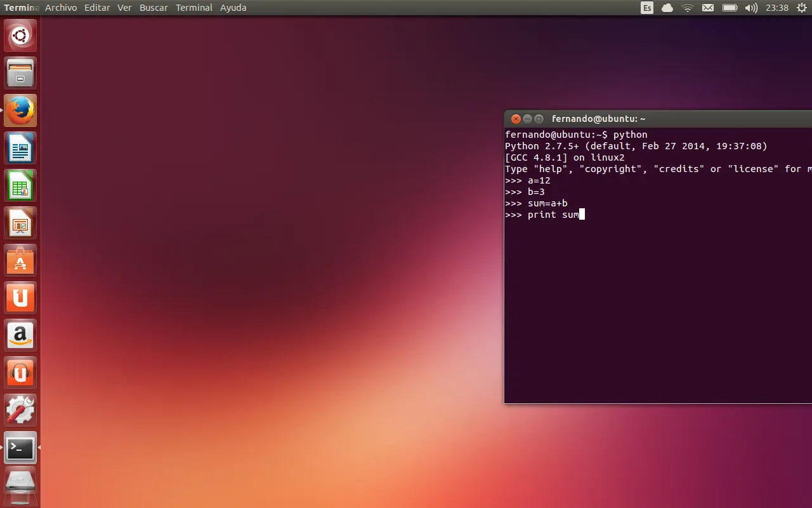
Task: Open the Ver menu
Action: [124, 8]
